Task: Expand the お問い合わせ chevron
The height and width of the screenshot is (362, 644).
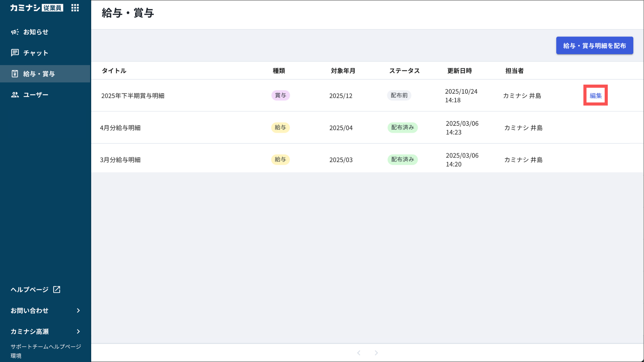Action: (78, 310)
